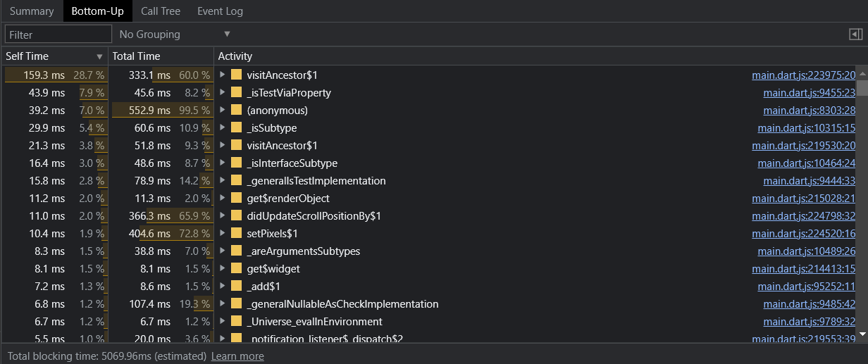Sort by Total Time column header
The height and width of the screenshot is (364, 868).
point(161,56)
